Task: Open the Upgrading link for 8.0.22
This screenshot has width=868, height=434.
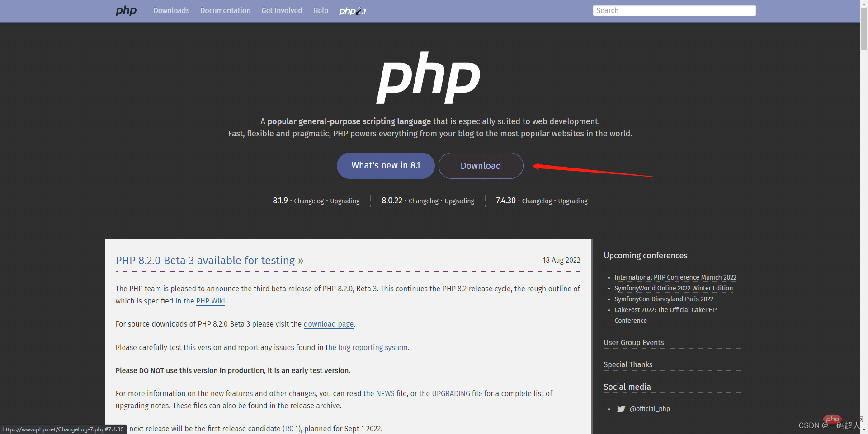Action: [459, 201]
